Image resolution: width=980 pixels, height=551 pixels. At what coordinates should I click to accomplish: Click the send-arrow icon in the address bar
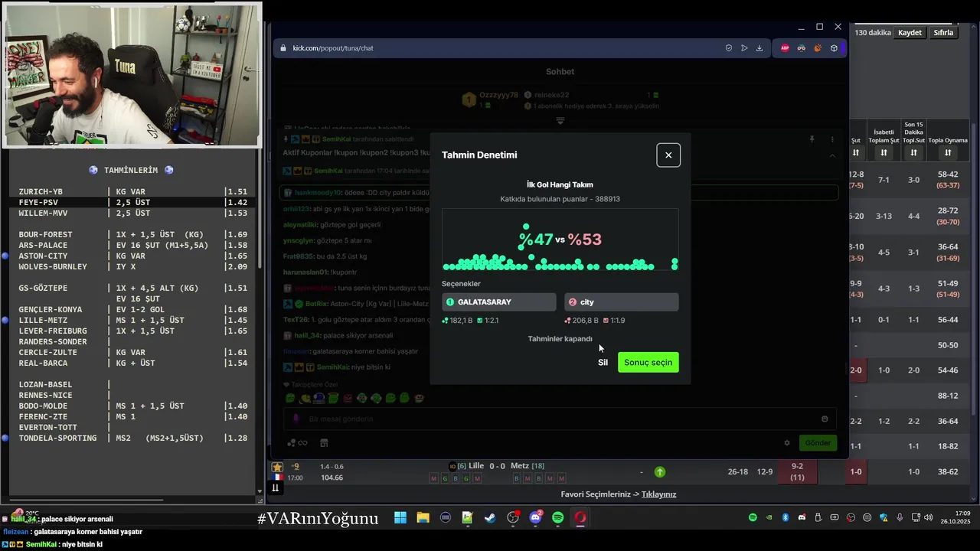(743, 48)
